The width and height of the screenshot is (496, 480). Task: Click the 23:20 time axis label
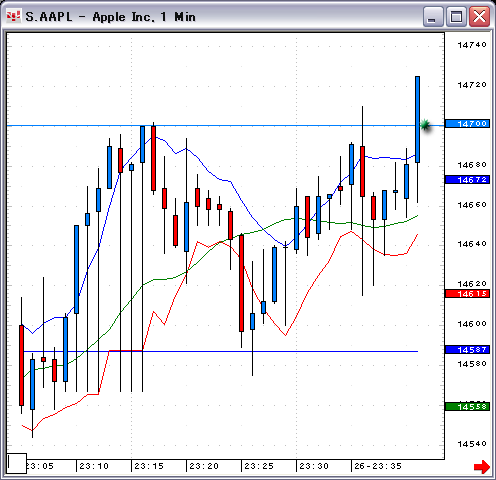[x=204, y=466]
